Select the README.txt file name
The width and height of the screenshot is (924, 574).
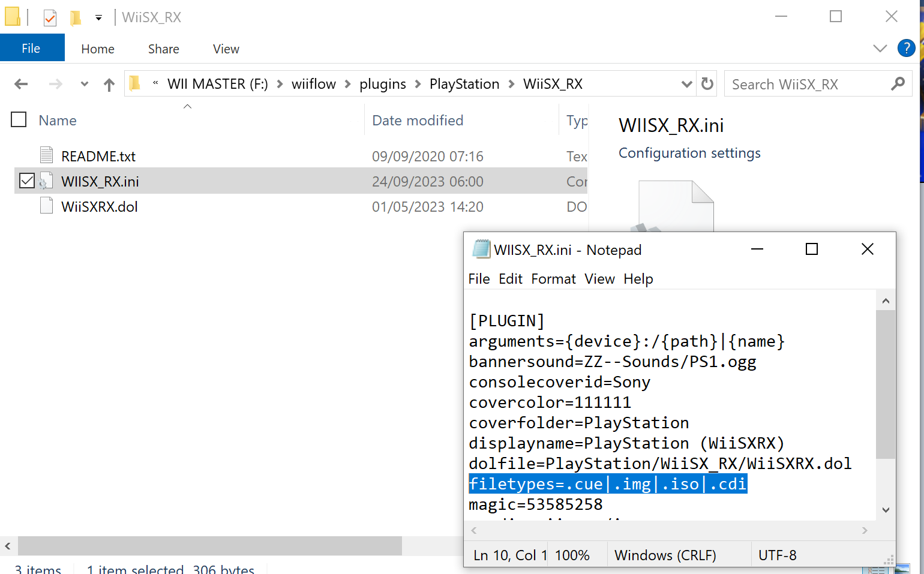pos(98,157)
